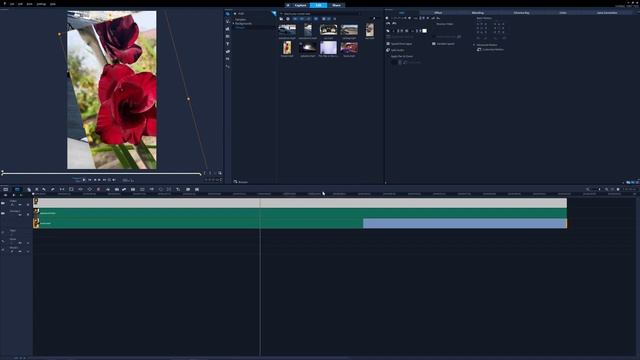Open the Settings menu
The image size is (640, 360).
coord(41,4)
